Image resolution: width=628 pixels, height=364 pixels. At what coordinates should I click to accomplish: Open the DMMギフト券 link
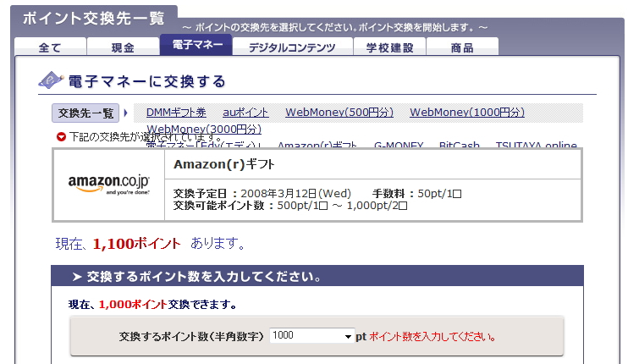coord(176,113)
